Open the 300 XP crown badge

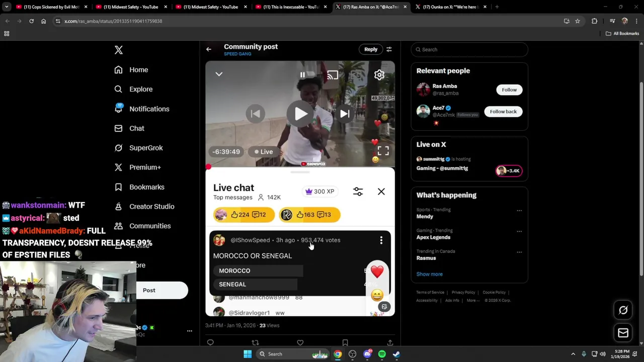[319, 192]
